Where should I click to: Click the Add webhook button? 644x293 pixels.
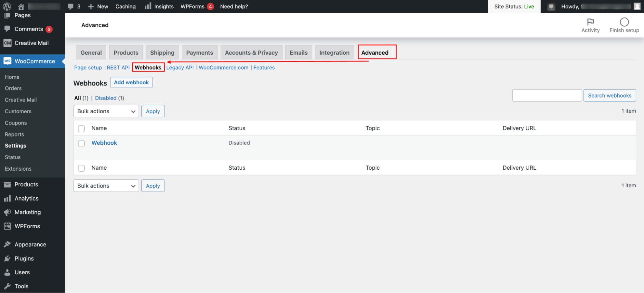tap(131, 82)
